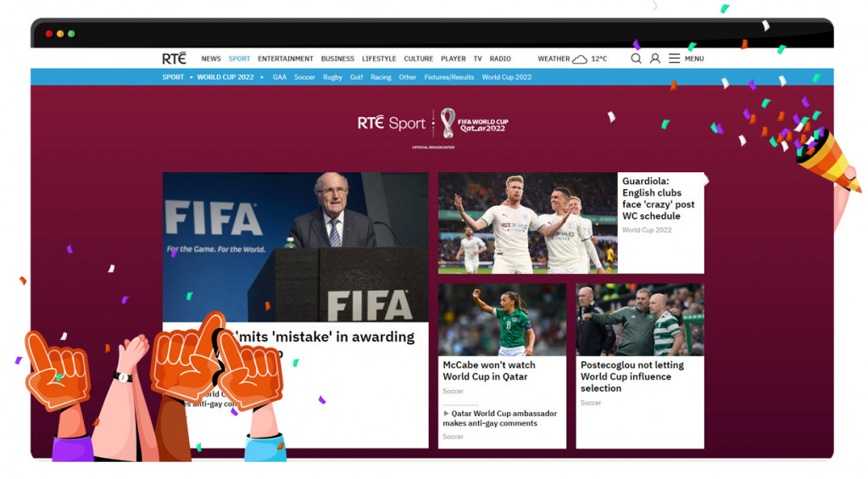Open the Racing sub-section
Image resolution: width=868 pixels, height=479 pixels.
coord(381,77)
